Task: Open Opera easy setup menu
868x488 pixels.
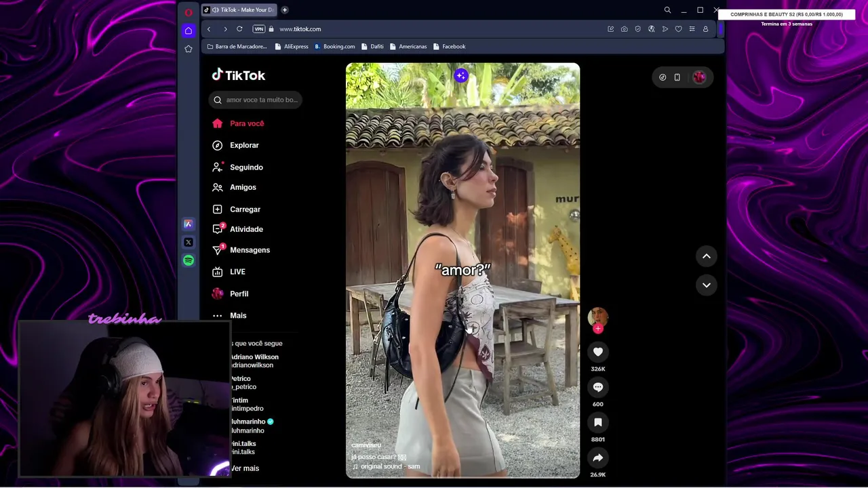Action: (692, 29)
